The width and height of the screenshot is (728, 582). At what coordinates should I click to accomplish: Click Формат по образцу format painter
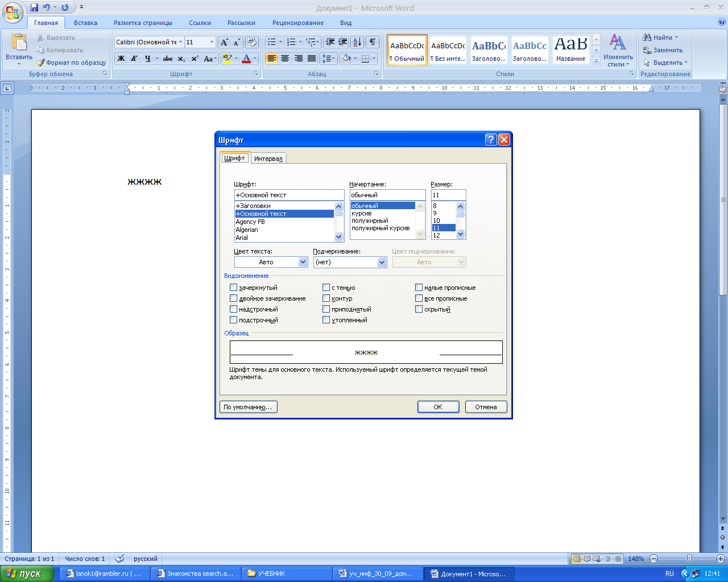pyautogui.click(x=71, y=63)
